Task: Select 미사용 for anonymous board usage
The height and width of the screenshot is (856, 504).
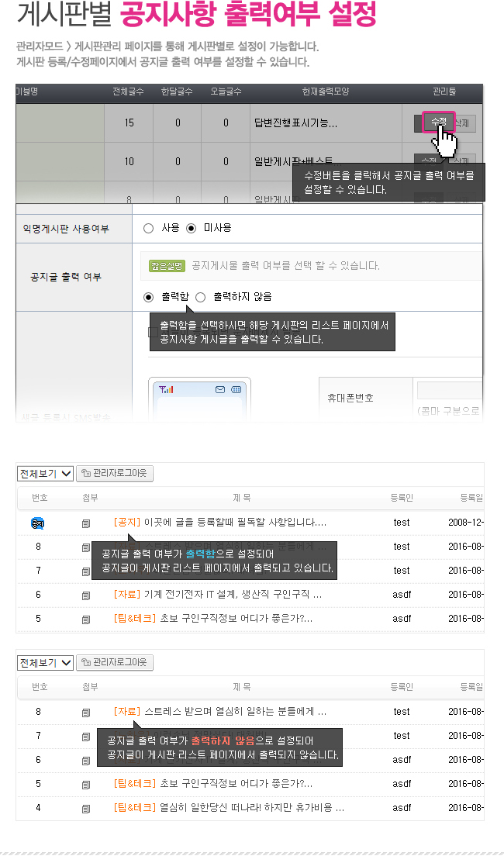Action: [191, 228]
